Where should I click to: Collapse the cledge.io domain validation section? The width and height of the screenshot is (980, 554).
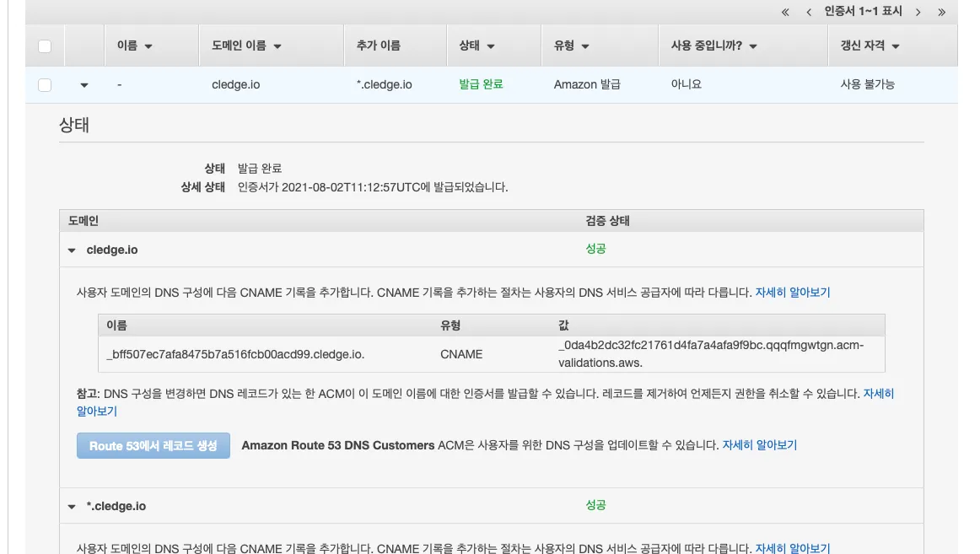pos(72,250)
